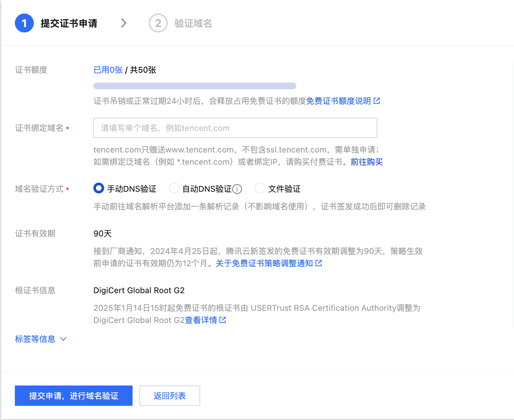Click the step 2 circle icon
The height and width of the screenshot is (420, 514).
(158, 23)
